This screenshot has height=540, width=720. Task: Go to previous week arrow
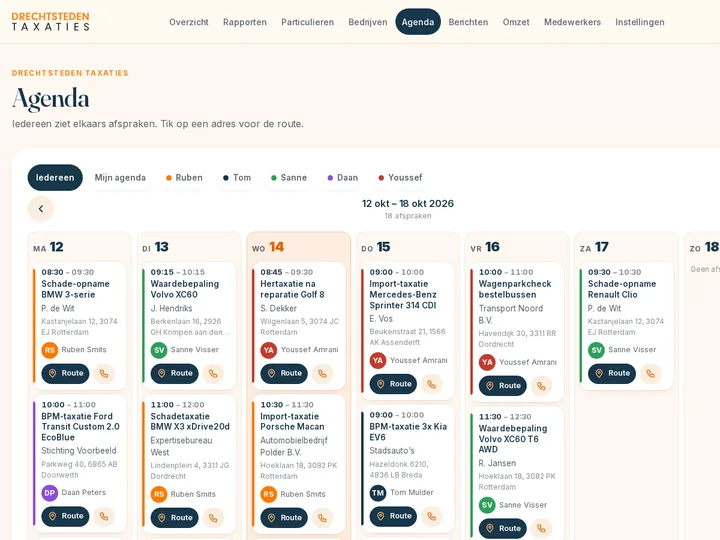coord(41,209)
